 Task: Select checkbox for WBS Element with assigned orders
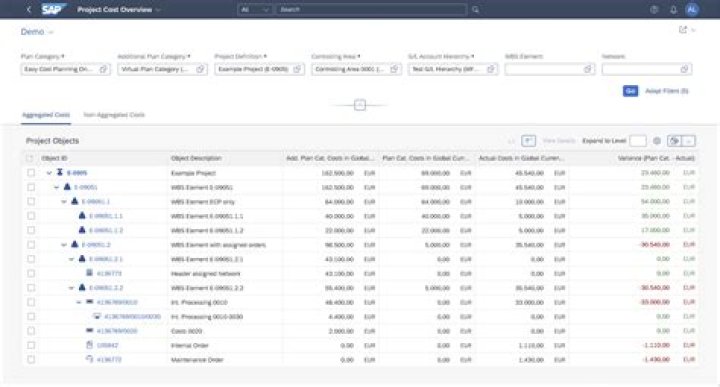[31, 245]
